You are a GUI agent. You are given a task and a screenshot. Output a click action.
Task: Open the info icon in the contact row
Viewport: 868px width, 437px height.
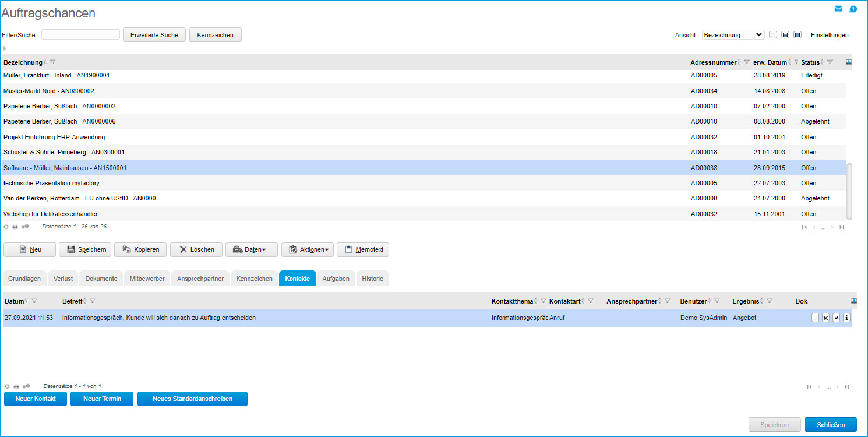click(846, 318)
